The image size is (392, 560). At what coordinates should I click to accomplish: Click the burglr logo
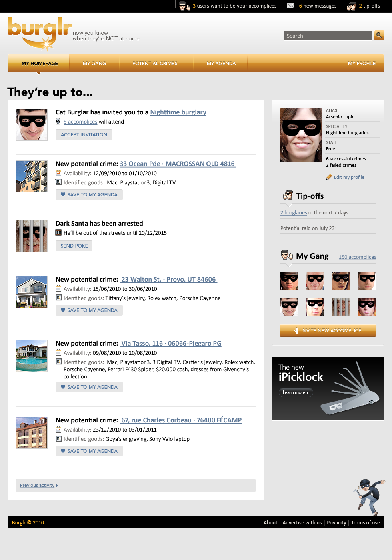point(40,33)
